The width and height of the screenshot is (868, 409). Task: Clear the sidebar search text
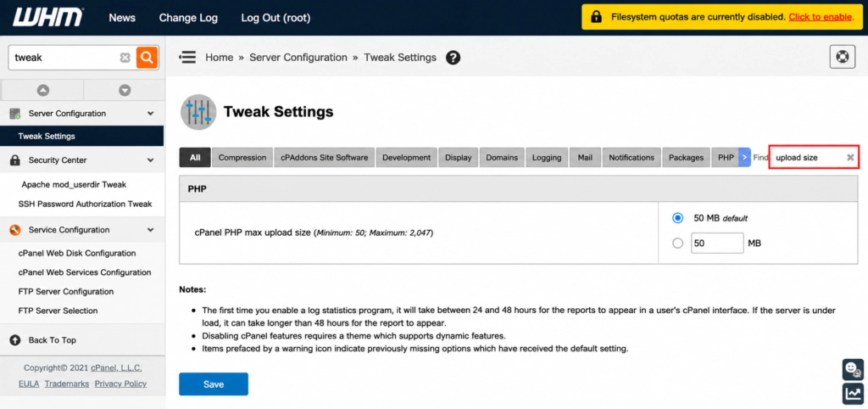tap(125, 58)
